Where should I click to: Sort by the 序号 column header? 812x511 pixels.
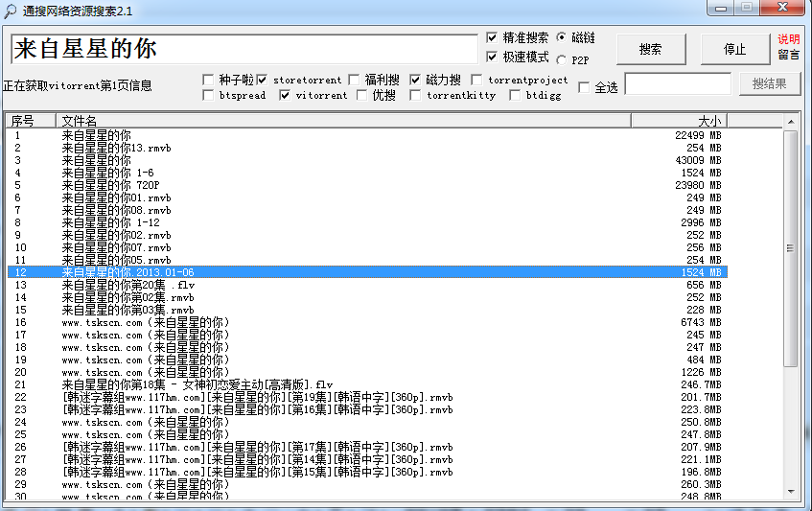31,121
